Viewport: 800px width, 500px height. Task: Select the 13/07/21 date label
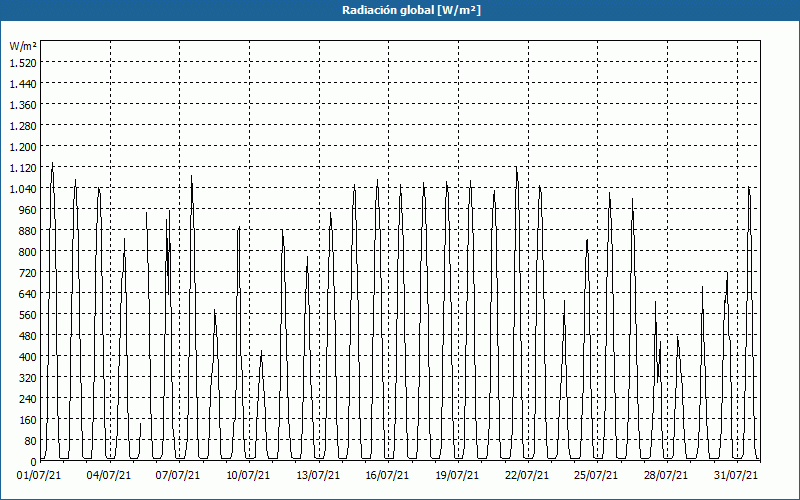click(x=318, y=475)
